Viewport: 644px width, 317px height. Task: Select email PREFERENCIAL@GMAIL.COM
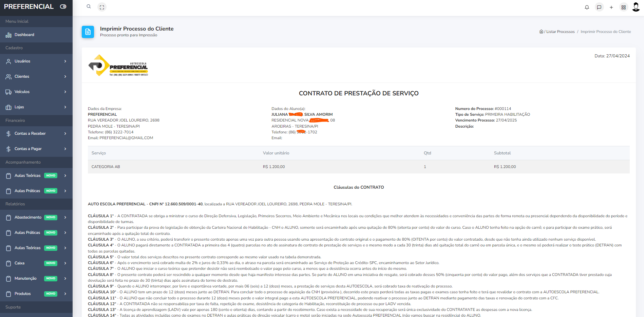(x=126, y=138)
